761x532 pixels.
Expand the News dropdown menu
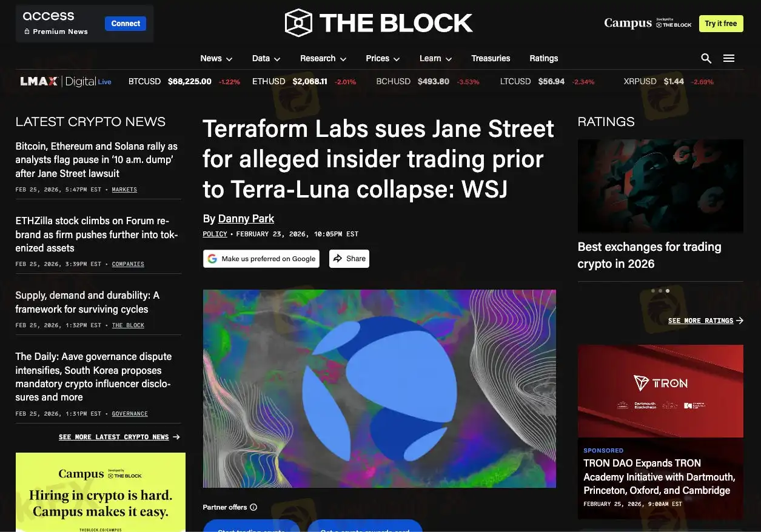coord(216,58)
